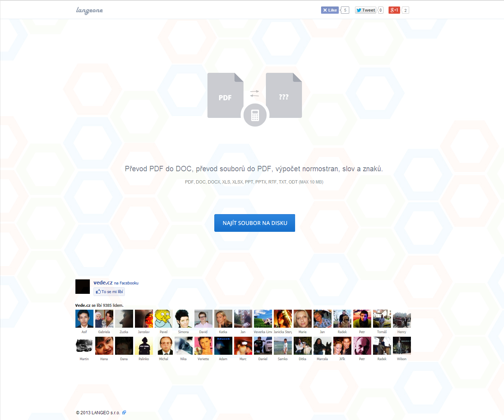Open Pavel's cartoon profile picture

pyautogui.click(x=164, y=319)
